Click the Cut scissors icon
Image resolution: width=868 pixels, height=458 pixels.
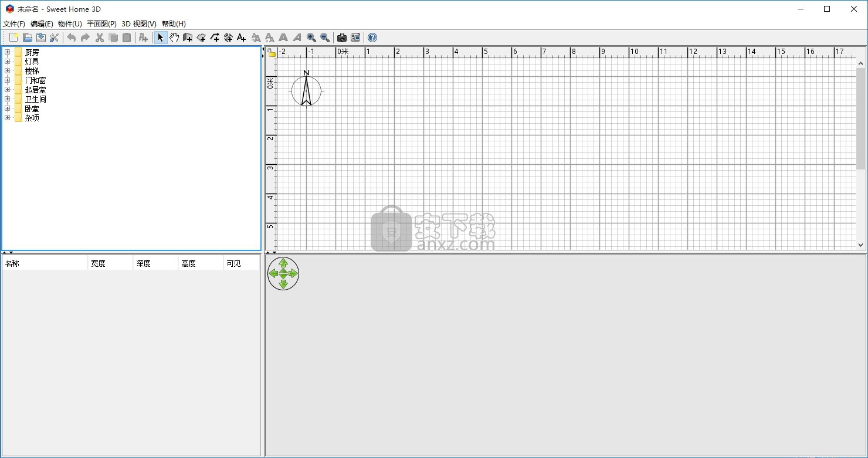99,38
